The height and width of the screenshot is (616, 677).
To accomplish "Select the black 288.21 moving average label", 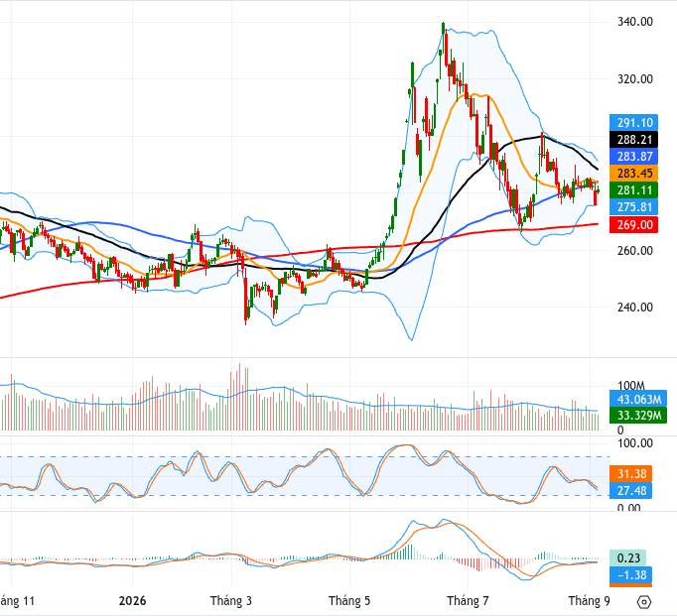I will point(633,140).
